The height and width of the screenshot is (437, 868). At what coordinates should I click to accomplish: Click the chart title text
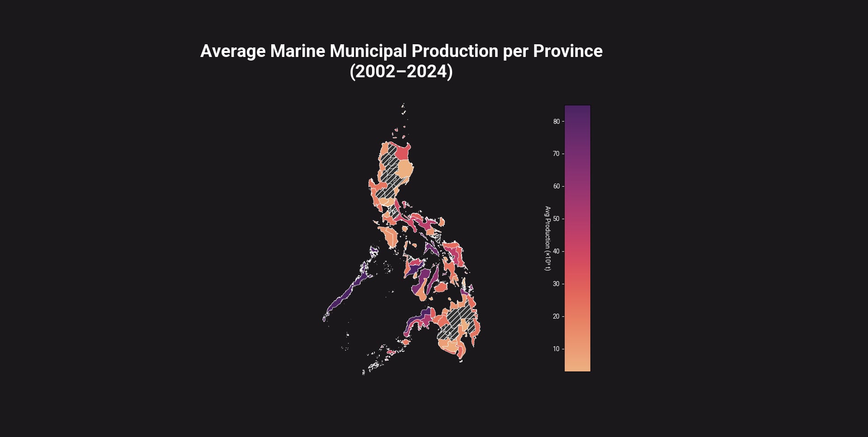(402, 51)
